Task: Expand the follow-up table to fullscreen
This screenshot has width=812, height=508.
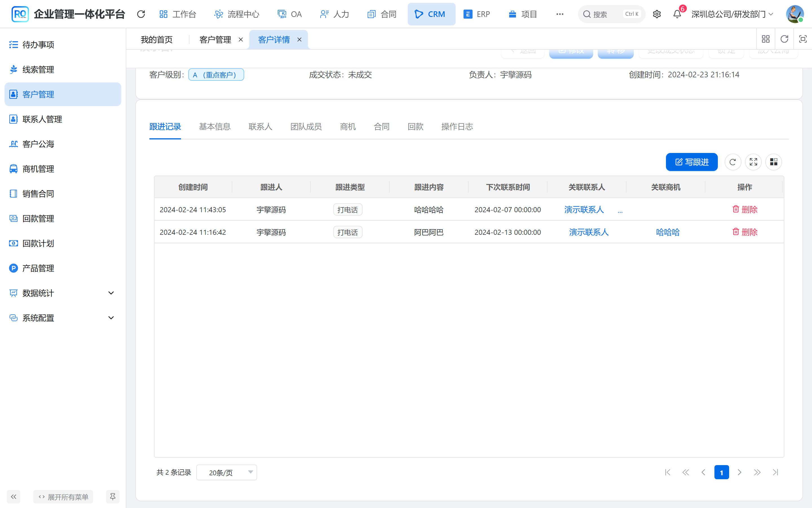Action: (x=753, y=162)
